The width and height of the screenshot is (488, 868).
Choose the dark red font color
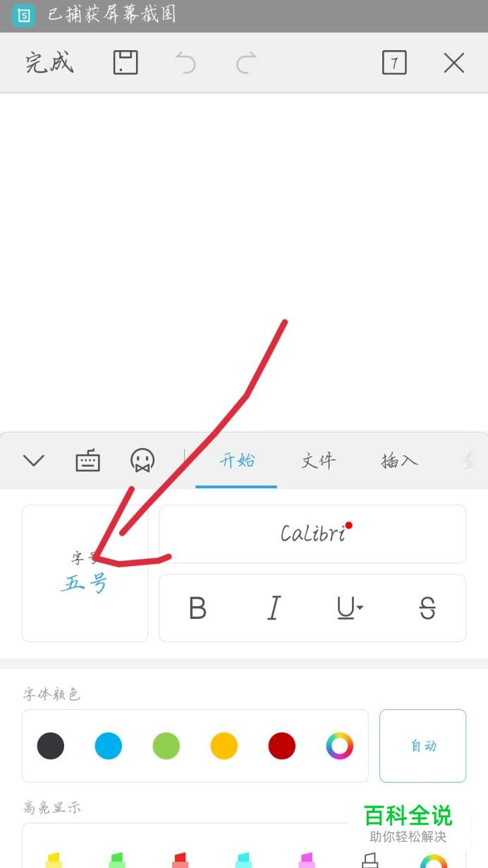tap(281, 746)
